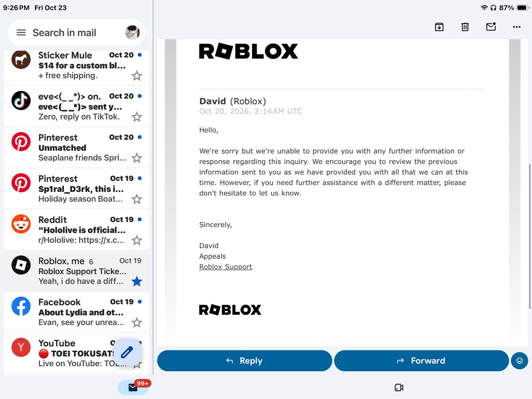Tap the bottom Roblox logo in email

[230, 310]
